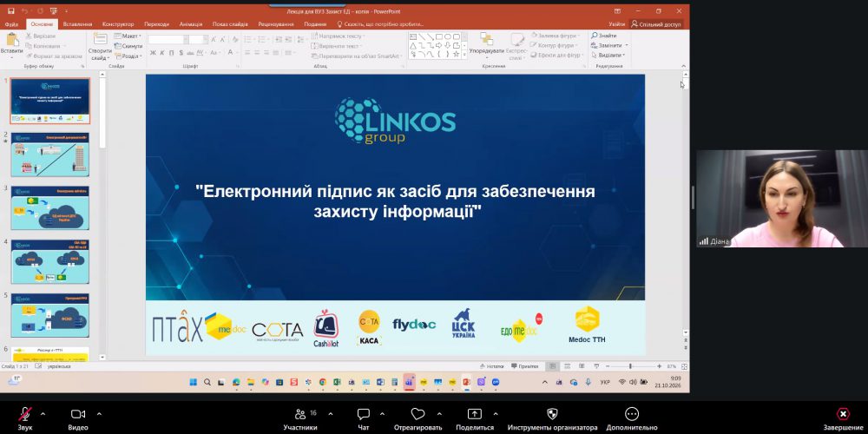The image size is (868, 434).
Task: Select the rectangle shape in shapes gallery
Action: (438, 37)
